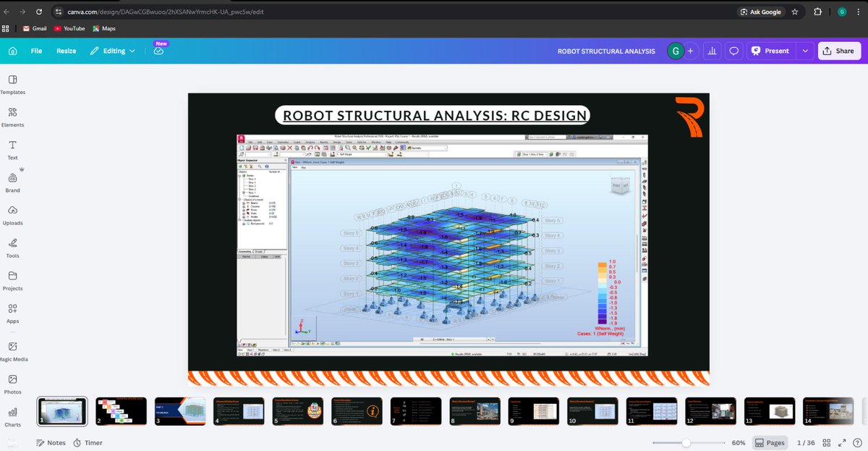
Task: Select page 9 thumbnail
Action: pos(534,410)
